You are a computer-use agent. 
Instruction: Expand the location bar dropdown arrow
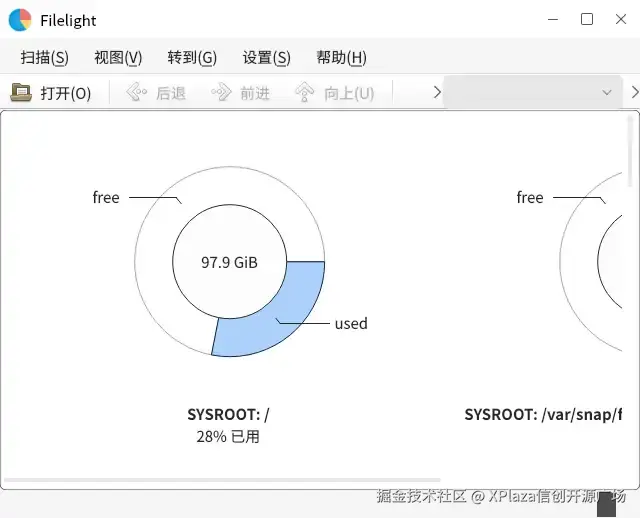606,93
